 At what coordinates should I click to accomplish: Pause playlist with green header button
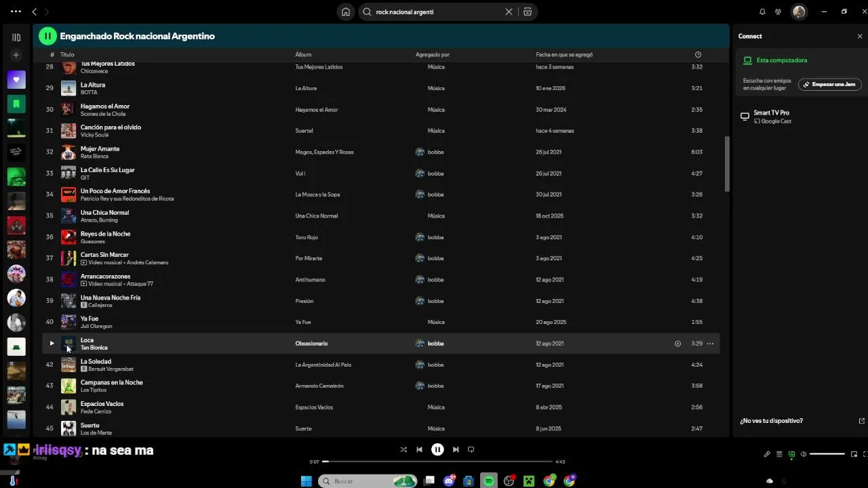point(47,36)
